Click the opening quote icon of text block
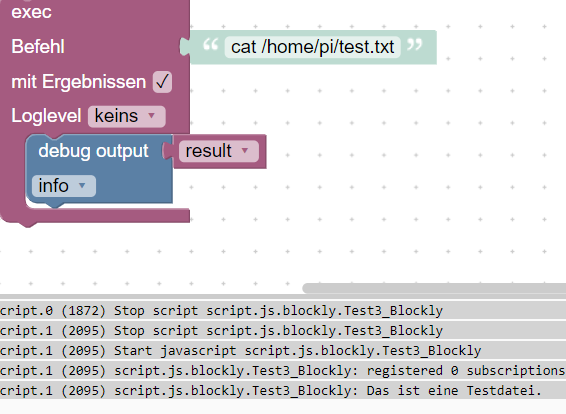Image resolution: width=566 pixels, height=414 pixels. [210, 45]
